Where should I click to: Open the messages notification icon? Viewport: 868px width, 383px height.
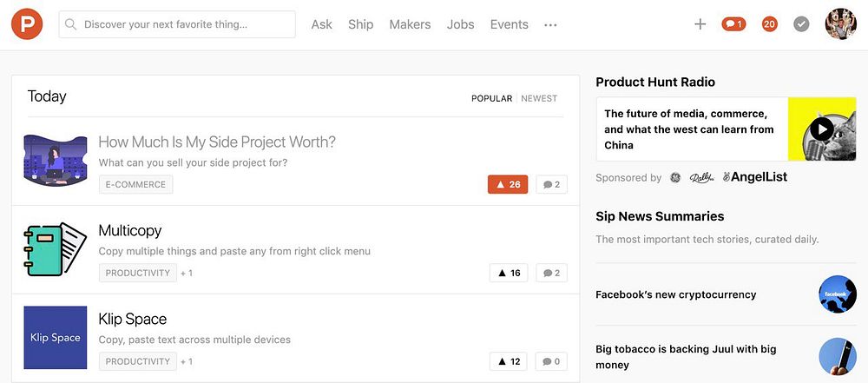(733, 24)
